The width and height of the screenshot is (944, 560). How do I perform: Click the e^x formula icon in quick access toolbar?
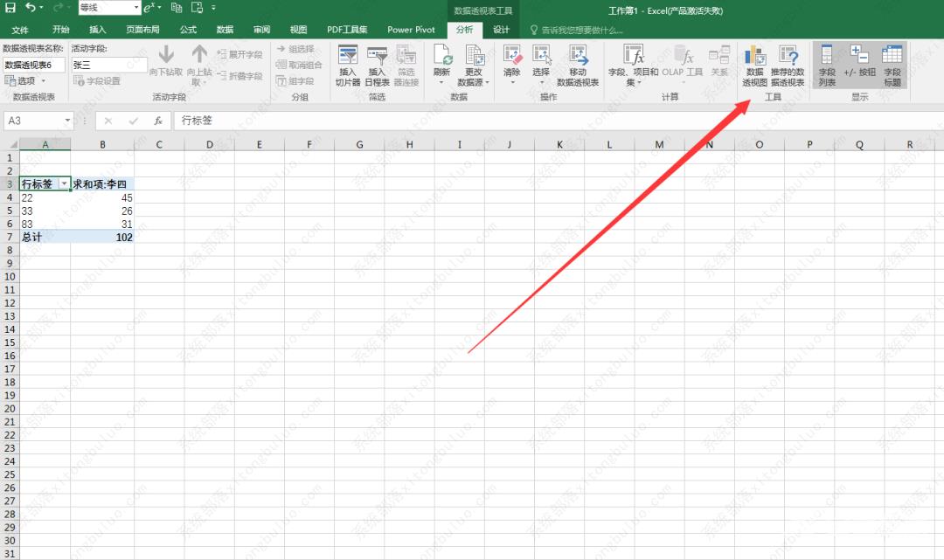click(149, 8)
